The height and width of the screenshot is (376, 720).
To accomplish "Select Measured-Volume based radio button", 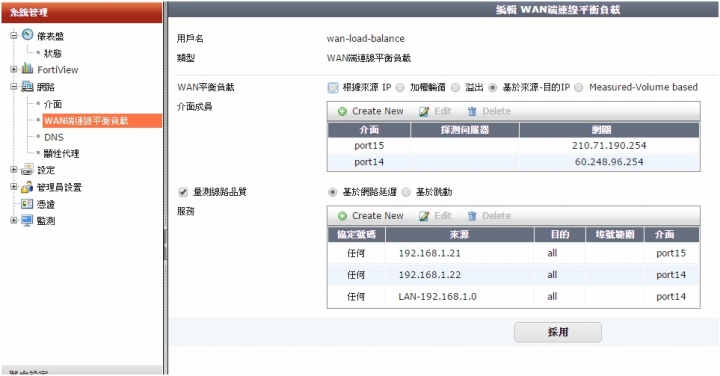I will [579, 87].
